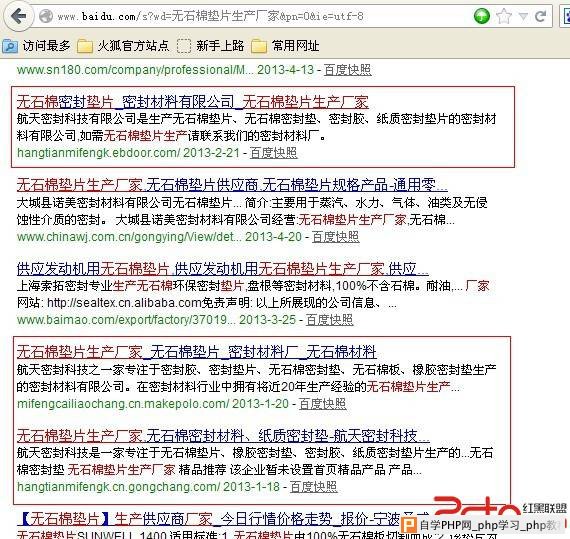Click the 访问最多 magnifier folder icon
The width and height of the screenshot is (570, 539).
pos(10,47)
